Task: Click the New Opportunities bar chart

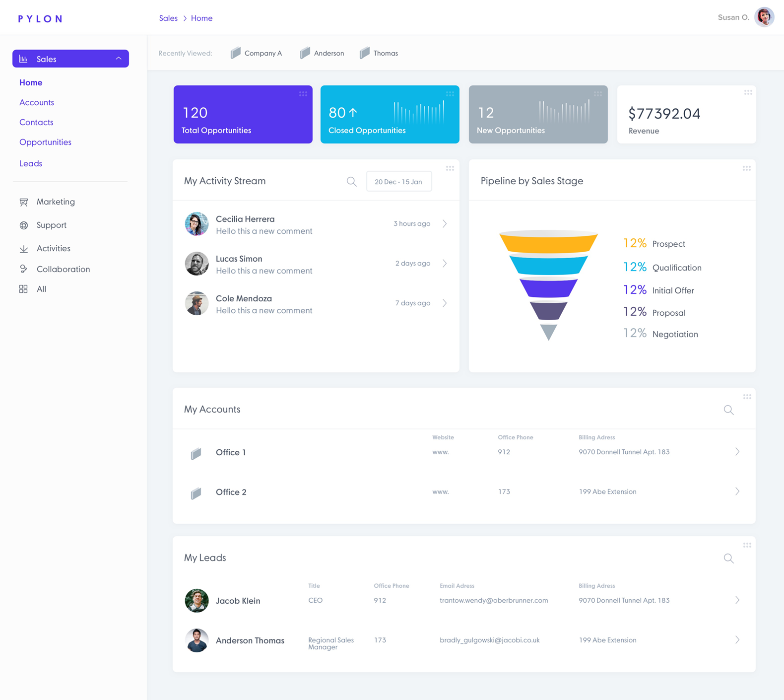Action: click(x=565, y=111)
